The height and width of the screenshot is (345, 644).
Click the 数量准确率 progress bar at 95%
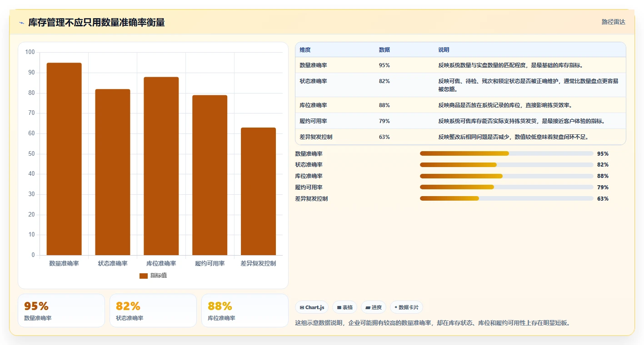(507, 153)
